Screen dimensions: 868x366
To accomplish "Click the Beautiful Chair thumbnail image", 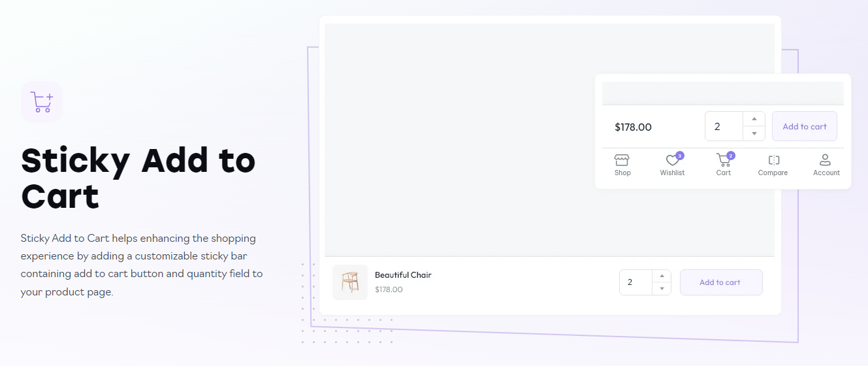I will pyautogui.click(x=350, y=282).
